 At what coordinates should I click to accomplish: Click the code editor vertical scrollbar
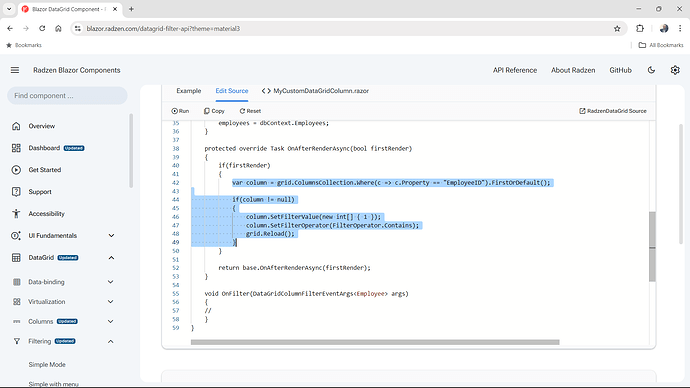coord(652,246)
